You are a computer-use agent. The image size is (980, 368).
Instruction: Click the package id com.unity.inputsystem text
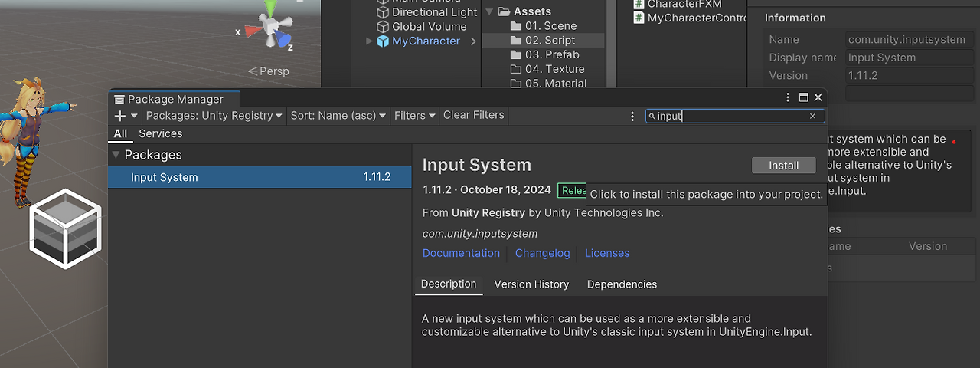click(x=480, y=234)
